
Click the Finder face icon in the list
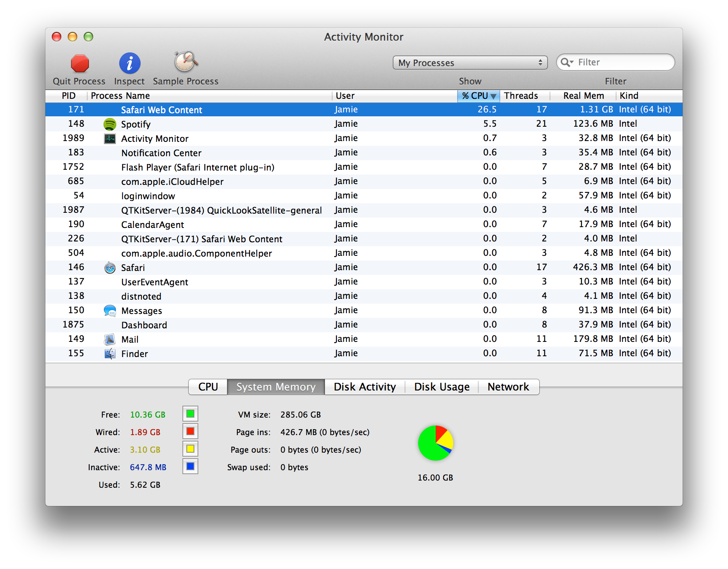tap(110, 353)
